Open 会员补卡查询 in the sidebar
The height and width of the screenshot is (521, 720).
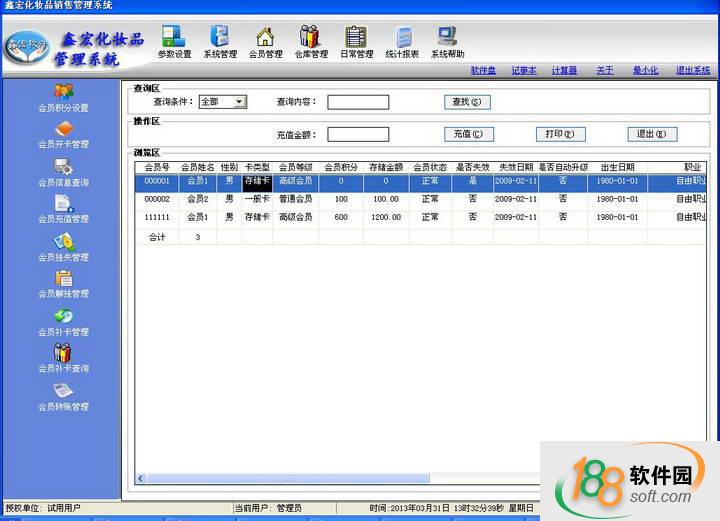pos(63,358)
